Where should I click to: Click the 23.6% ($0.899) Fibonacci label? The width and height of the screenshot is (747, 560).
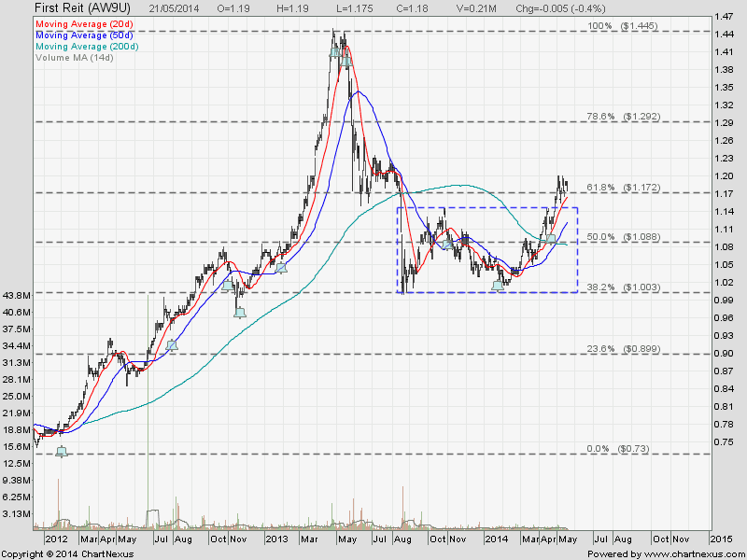(623, 349)
